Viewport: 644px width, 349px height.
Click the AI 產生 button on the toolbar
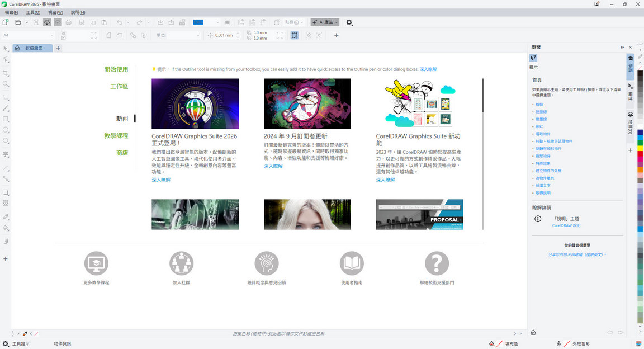(324, 22)
